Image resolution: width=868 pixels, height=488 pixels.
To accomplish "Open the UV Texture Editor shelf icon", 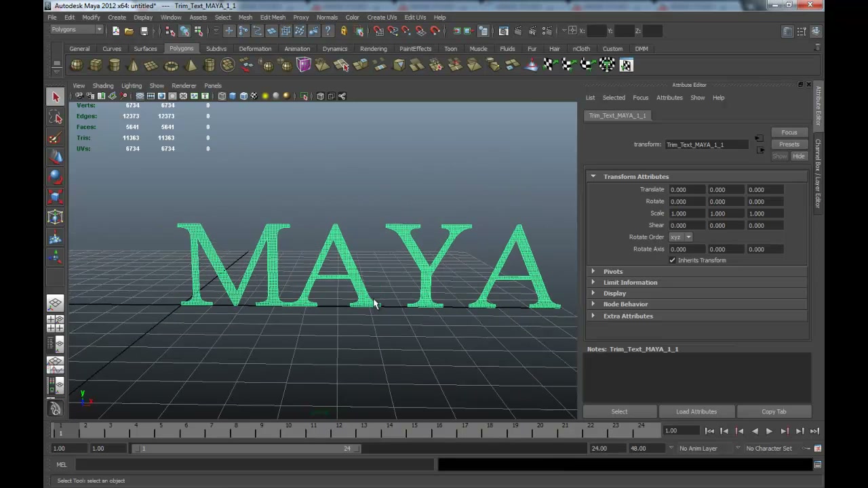I will [x=626, y=65].
